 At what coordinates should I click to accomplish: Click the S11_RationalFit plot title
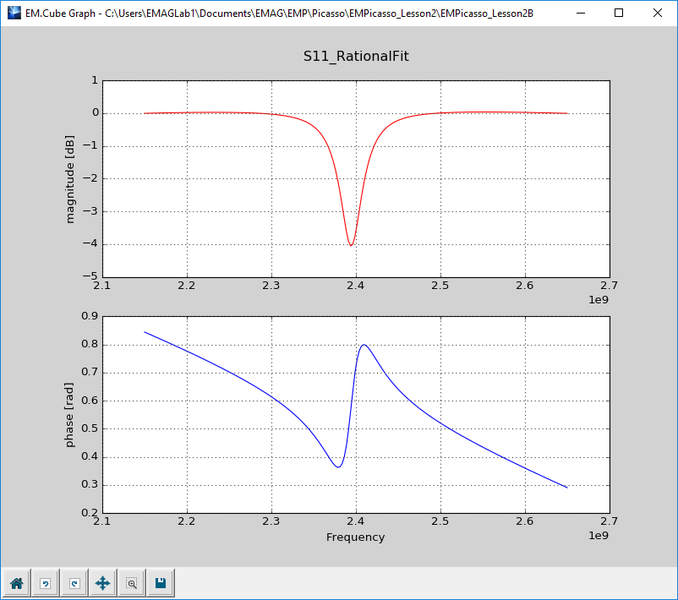click(x=356, y=56)
